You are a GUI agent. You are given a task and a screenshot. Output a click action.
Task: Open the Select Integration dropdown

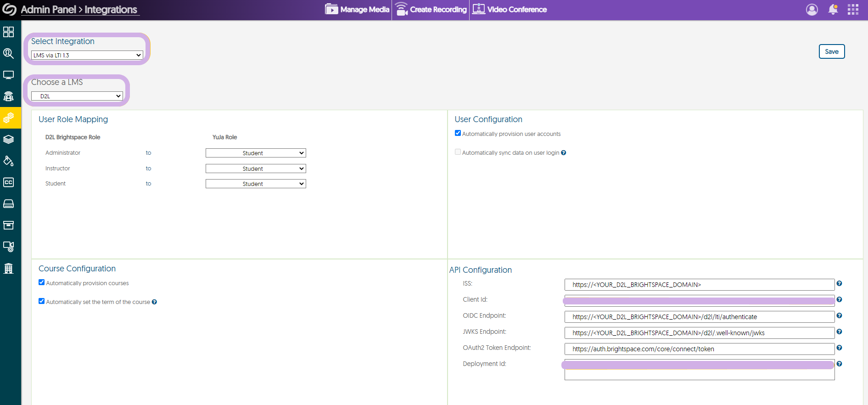87,55
